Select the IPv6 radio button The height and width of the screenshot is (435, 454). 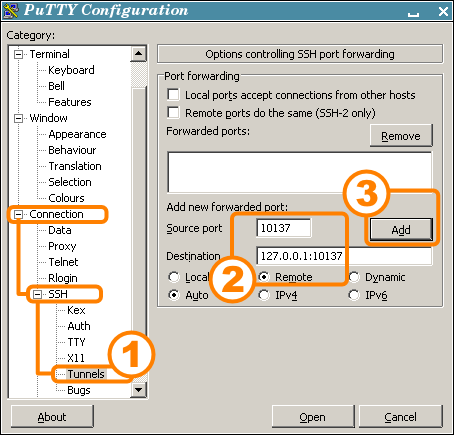[x=354, y=295]
